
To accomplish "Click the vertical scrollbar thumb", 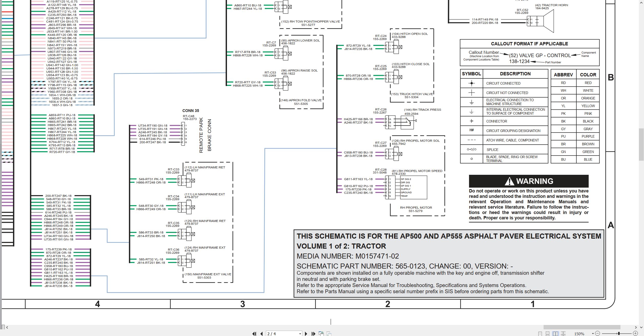I will click(x=641, y=145).
